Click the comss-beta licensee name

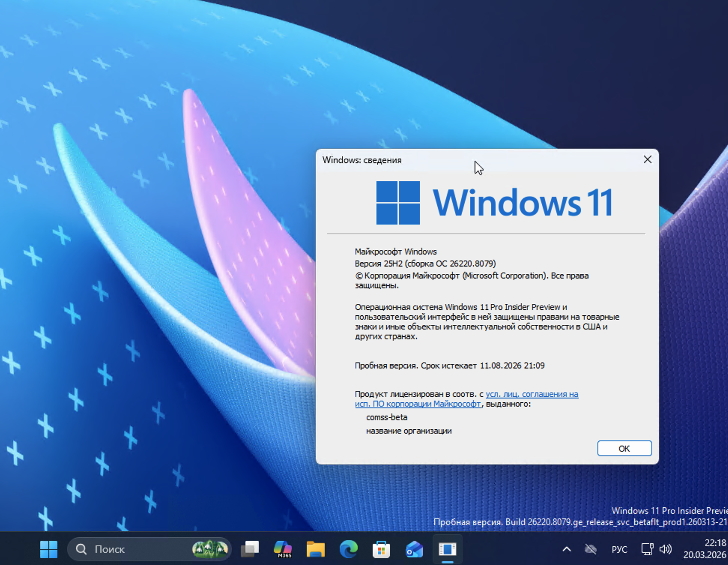coord(387,417)
